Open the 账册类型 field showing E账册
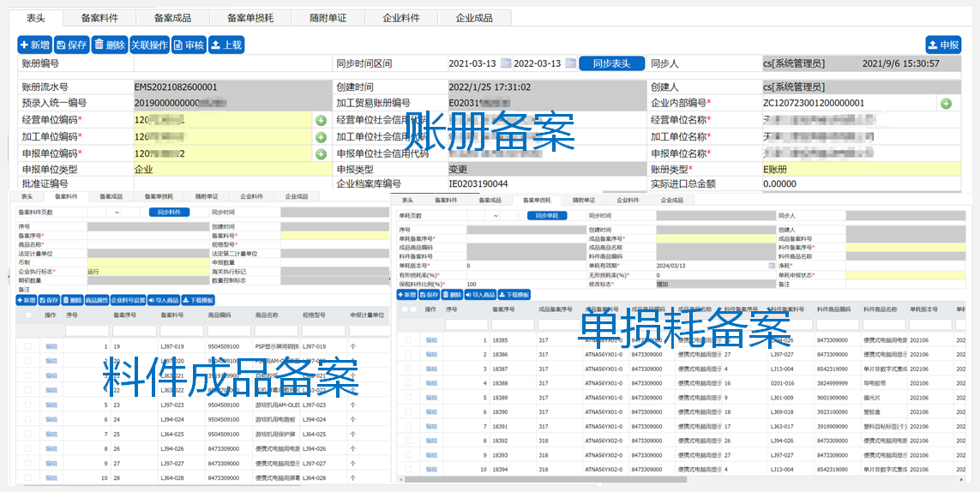The width and height of the screenshot is (980, 492). click(x=861, y=169)
